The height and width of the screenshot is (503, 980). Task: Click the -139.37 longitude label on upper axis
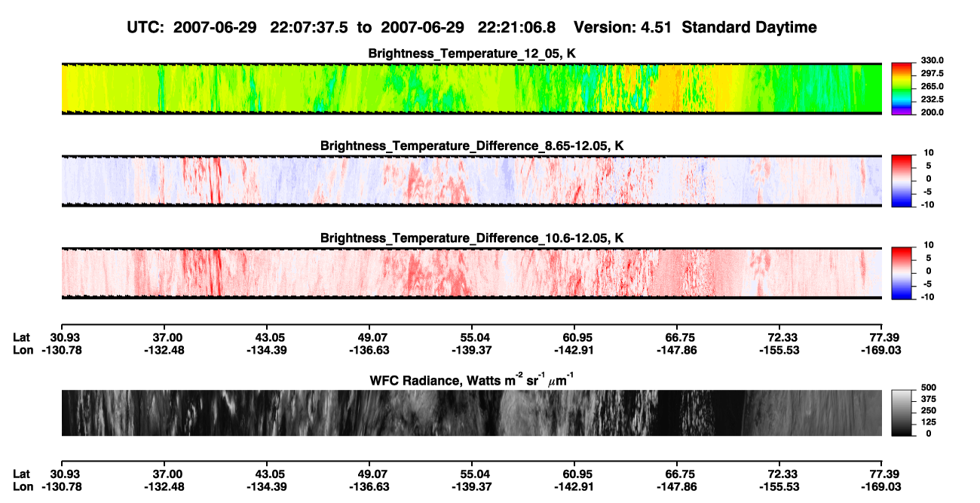[x=471, y=350]
